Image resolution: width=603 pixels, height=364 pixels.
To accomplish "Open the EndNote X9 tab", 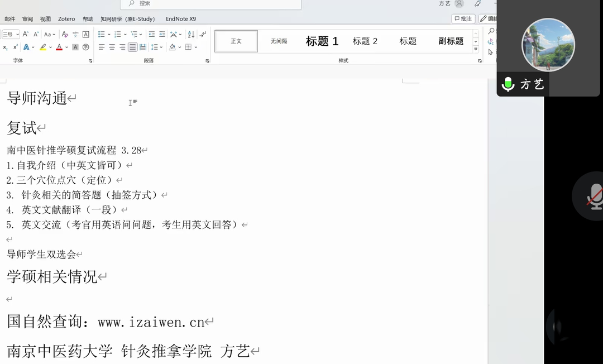I will tap(181, 19).
